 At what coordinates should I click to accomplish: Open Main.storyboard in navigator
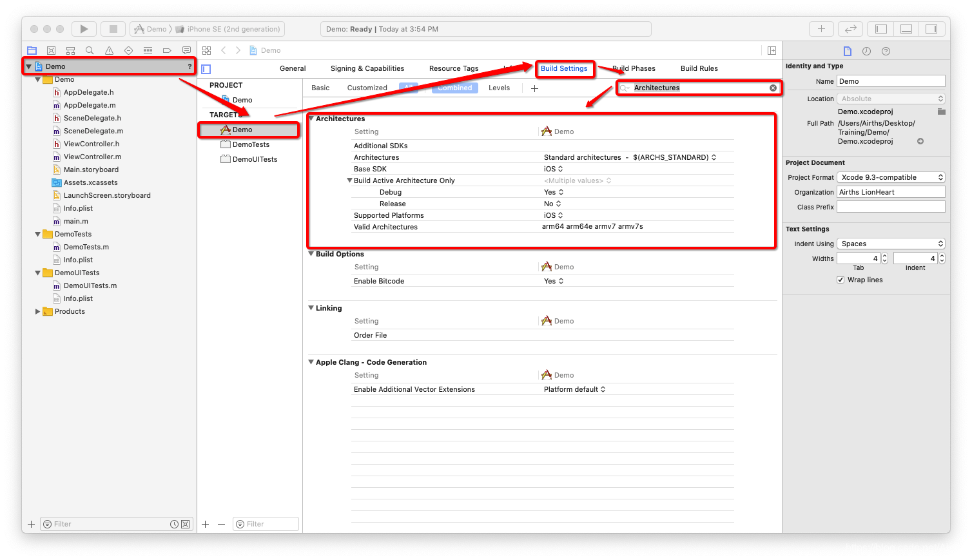[91, 169]
